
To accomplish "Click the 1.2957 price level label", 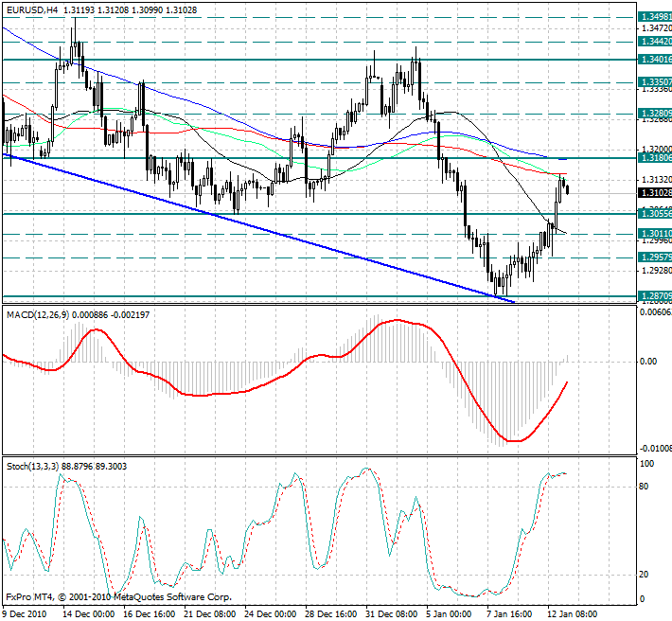I will click(x=655, y=257).
